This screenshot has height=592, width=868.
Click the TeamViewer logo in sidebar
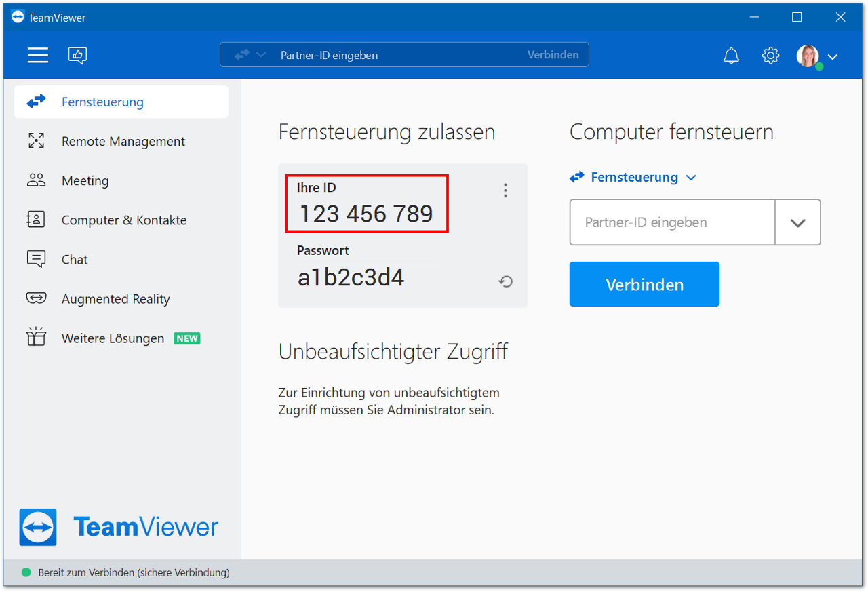(x=119, y=528)
